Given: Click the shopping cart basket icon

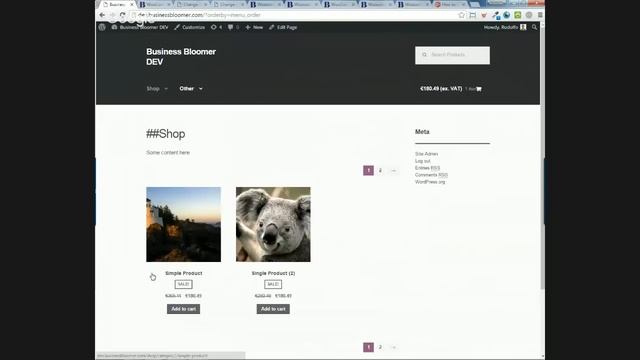Looking at the screenshot, I should 479,89.
